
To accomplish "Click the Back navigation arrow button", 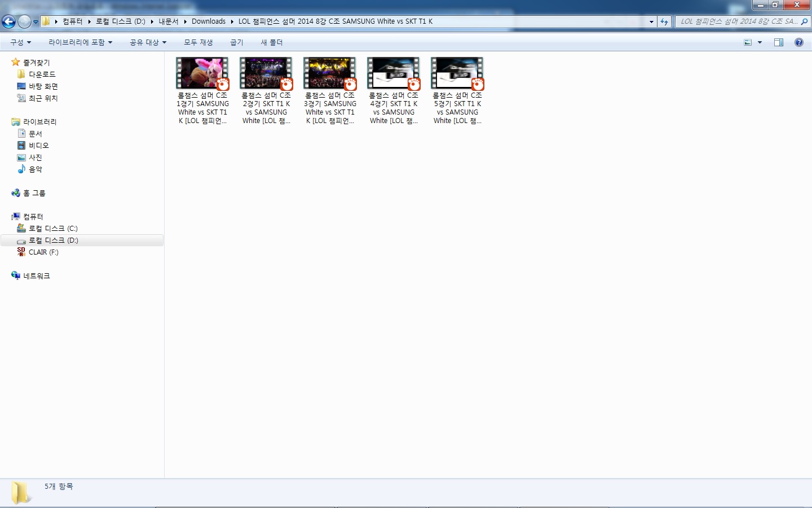I will [x=8, y=21].
